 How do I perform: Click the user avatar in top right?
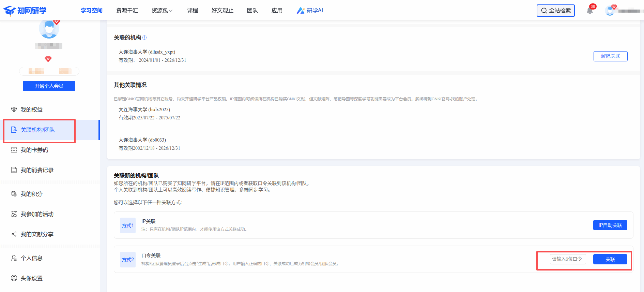[x=610, y=11]
